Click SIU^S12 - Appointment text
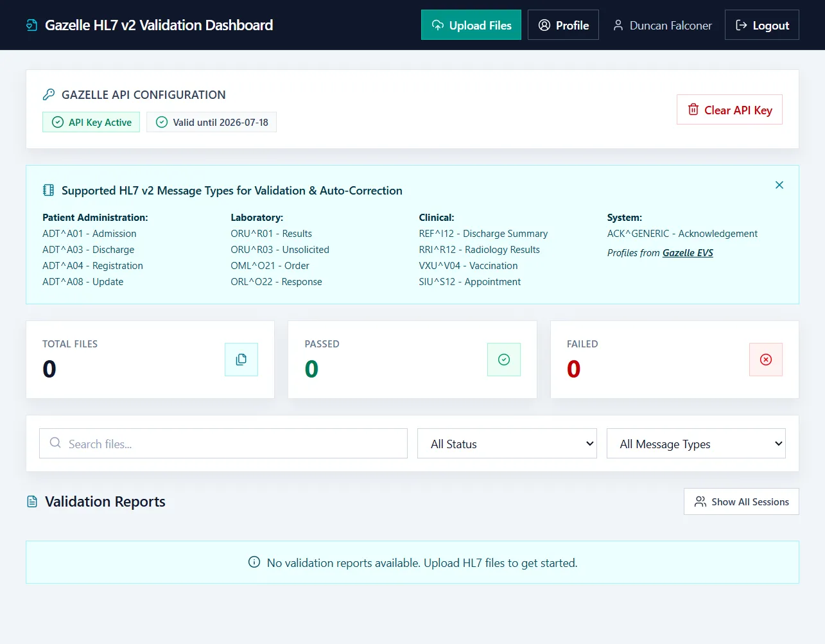This screenshot has width=825, height=644. coord(470,282)
